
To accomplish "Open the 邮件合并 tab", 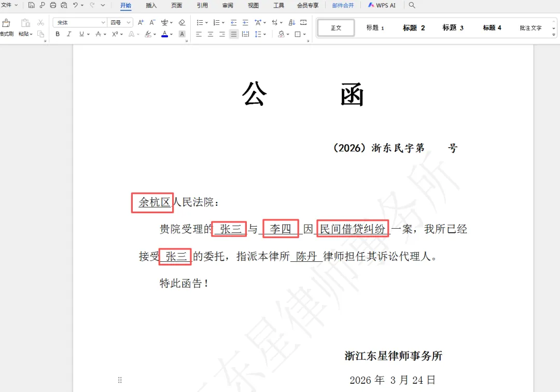I will coord(343,5).
